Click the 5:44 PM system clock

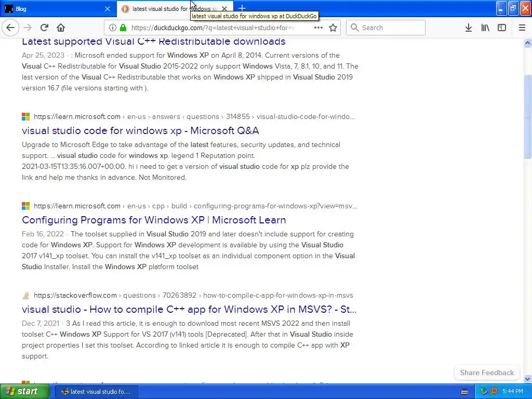pos(512,392)
